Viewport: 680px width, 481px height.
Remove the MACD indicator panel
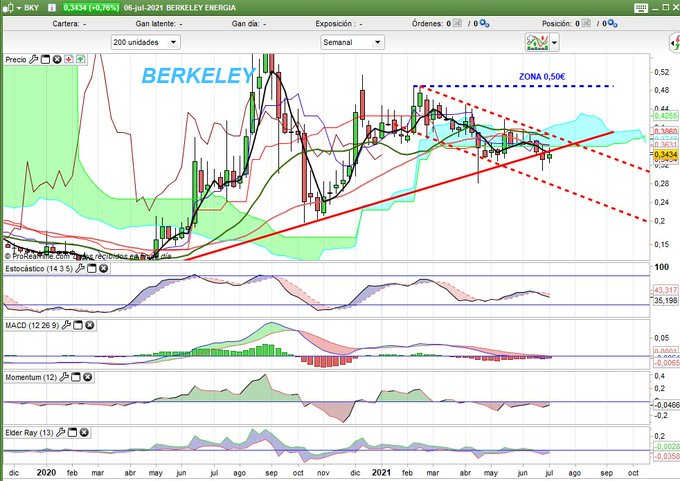coord(89,325)
